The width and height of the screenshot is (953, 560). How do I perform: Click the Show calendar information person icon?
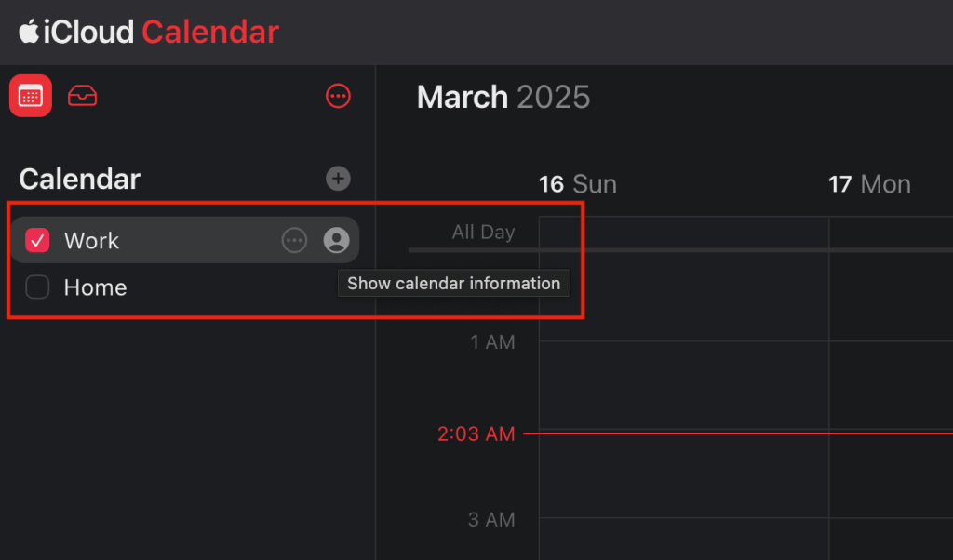tap(338, 240)
